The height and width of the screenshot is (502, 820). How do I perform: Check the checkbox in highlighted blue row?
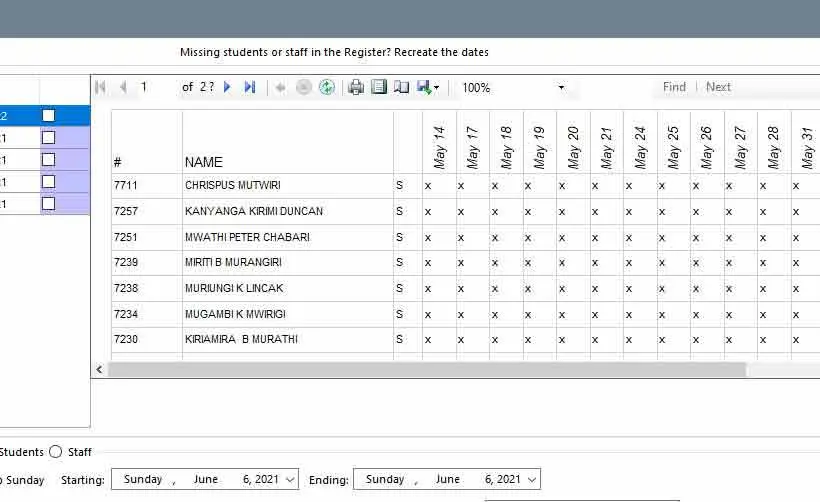pyautogui.click(x=48, y=115)
